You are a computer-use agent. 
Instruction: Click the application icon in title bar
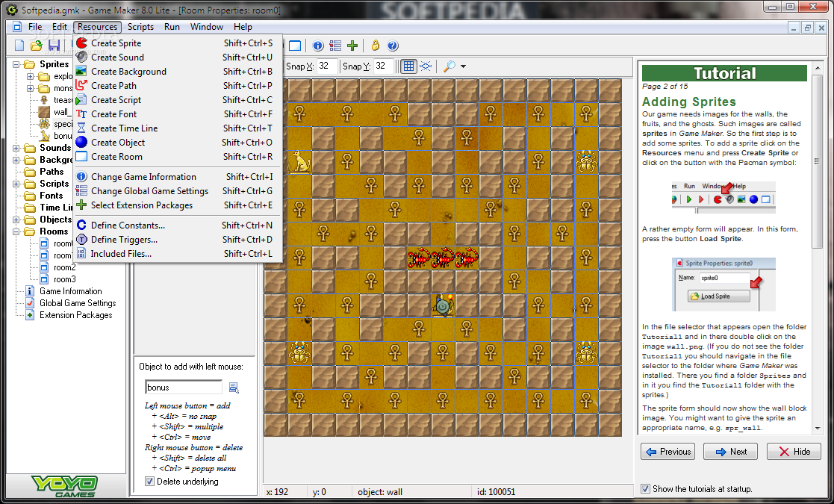point(12,10)
